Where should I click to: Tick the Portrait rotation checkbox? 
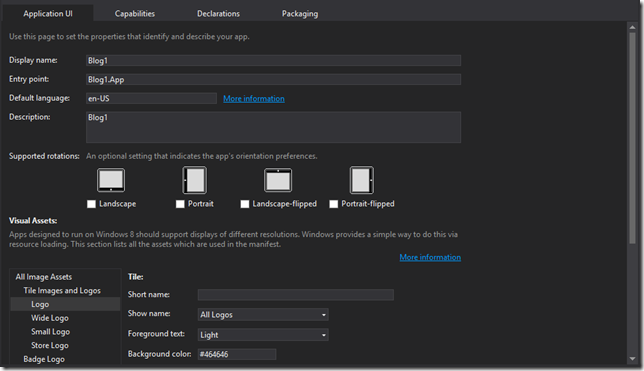pyautogui.click(x=180, y=204)
